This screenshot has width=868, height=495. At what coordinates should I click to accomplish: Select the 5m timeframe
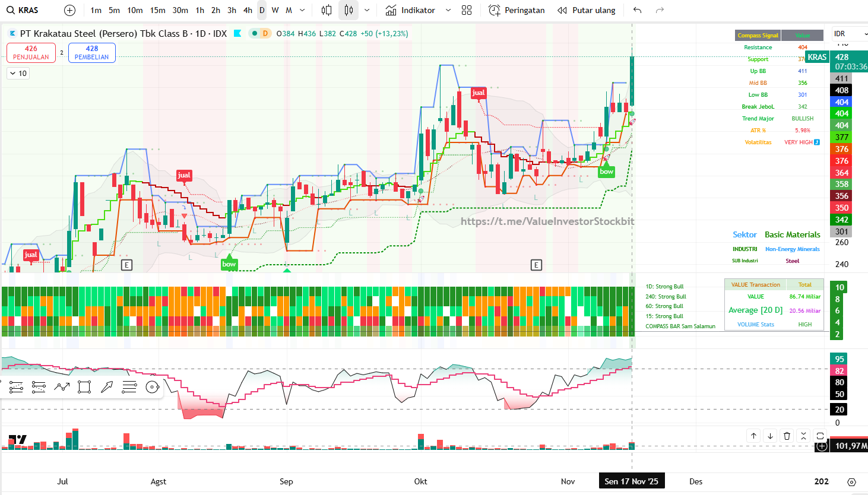pos(115,10)
